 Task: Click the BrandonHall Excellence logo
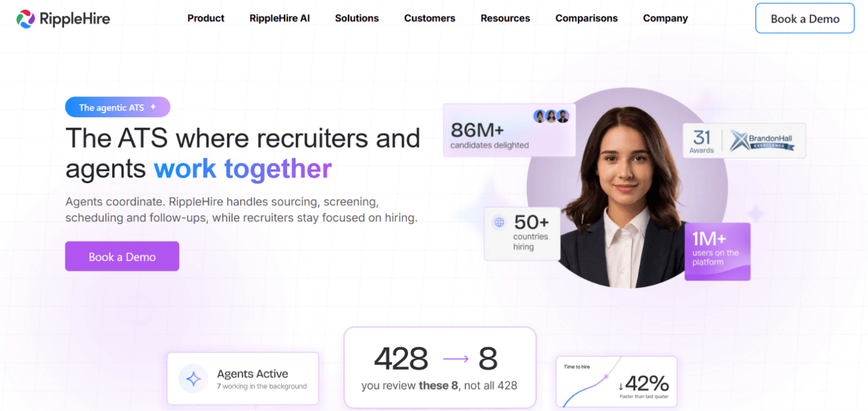point(762,140)
